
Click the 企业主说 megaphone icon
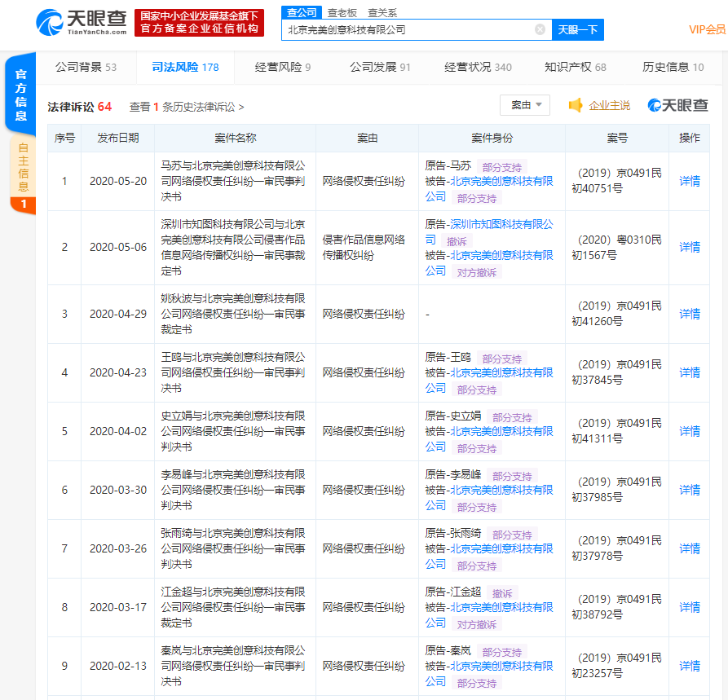[574, 104]
